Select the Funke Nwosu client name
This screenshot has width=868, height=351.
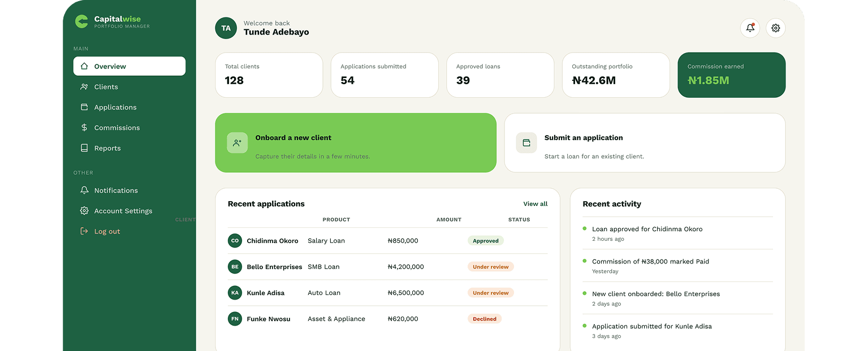[x=269, y=319]
